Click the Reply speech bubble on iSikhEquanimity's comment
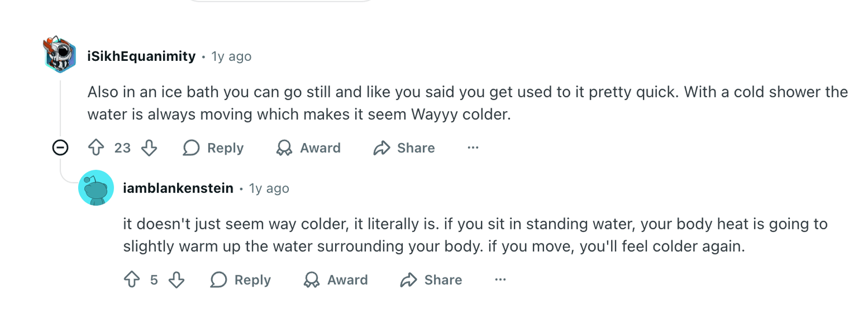 pyautogui.click(x=192, y=148)
